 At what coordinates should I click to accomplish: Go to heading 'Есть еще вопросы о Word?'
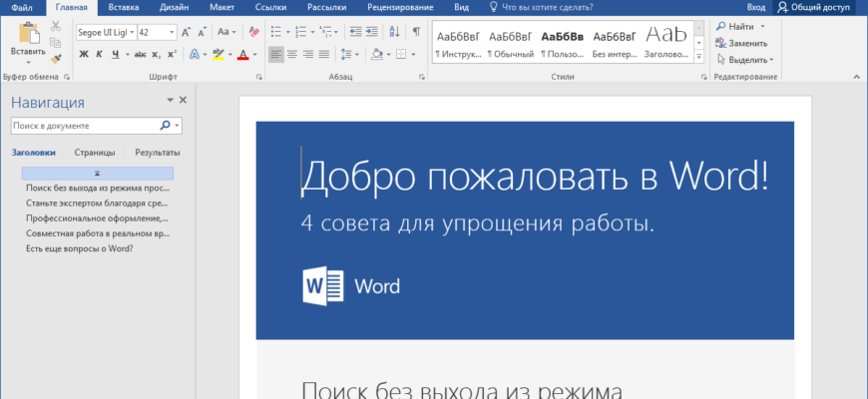(x=80, y=248)
